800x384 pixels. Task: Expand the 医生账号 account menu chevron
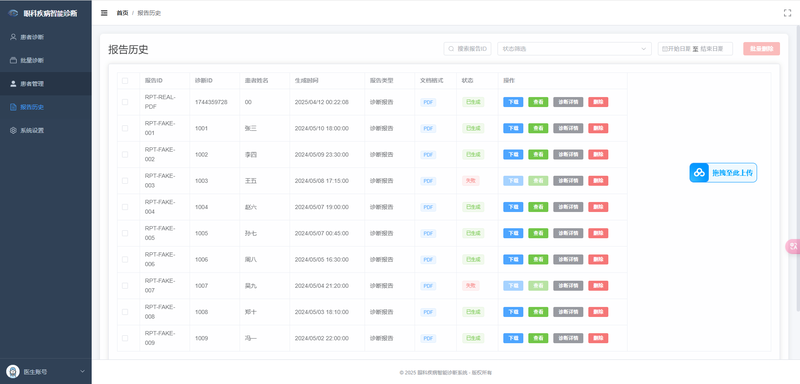point(83,371)
